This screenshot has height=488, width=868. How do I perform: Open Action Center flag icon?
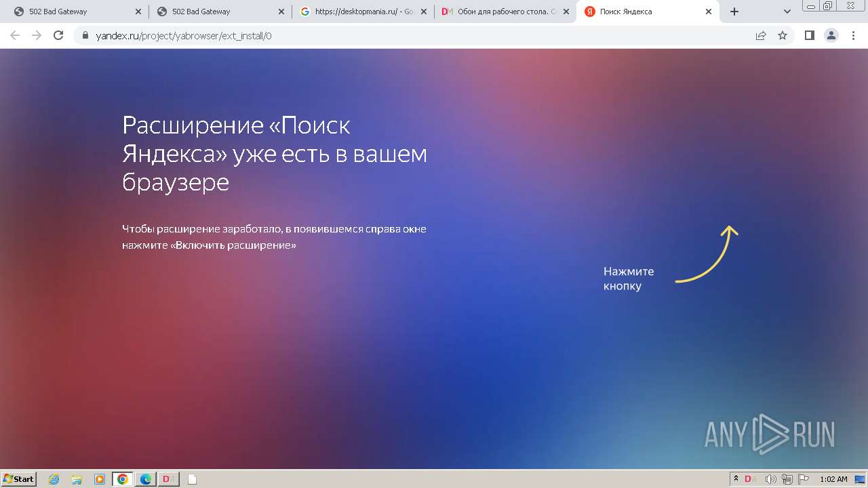804,479
